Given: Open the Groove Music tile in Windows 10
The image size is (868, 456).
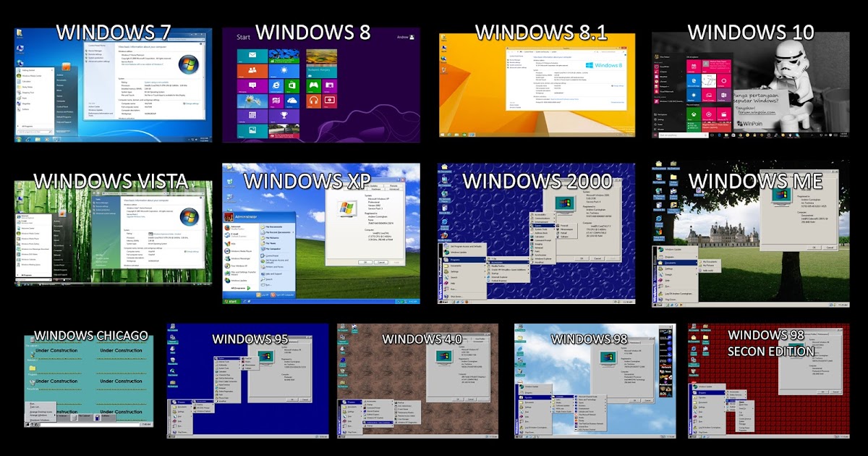Looking at the screenshot, I should pyautogui.click(x=707, y=115).
